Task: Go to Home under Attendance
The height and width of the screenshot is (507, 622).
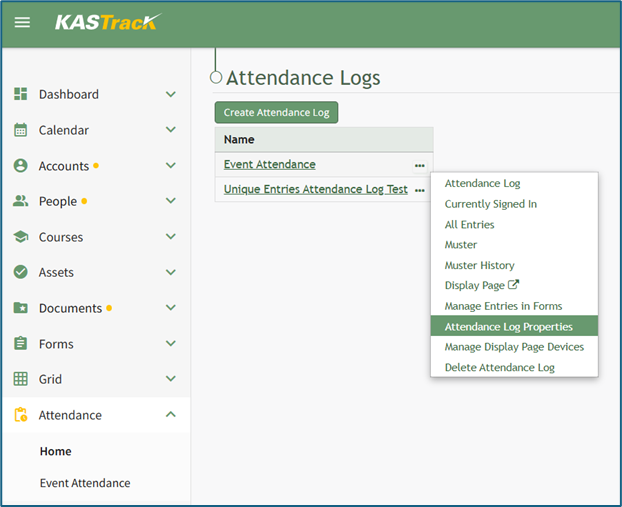Action: point(56,451)
